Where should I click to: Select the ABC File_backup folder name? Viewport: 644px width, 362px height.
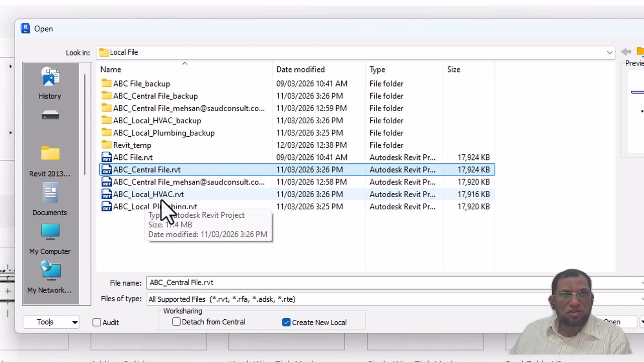(x=141, y=83)
